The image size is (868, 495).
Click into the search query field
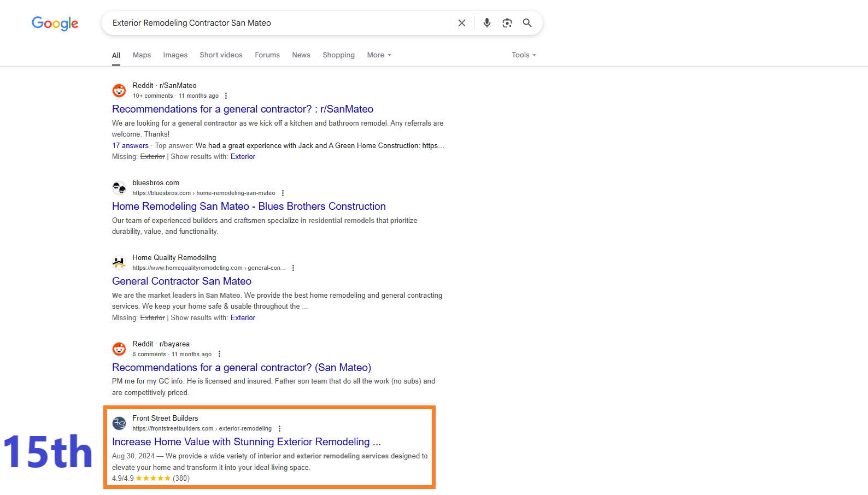[x=279, y=23]
